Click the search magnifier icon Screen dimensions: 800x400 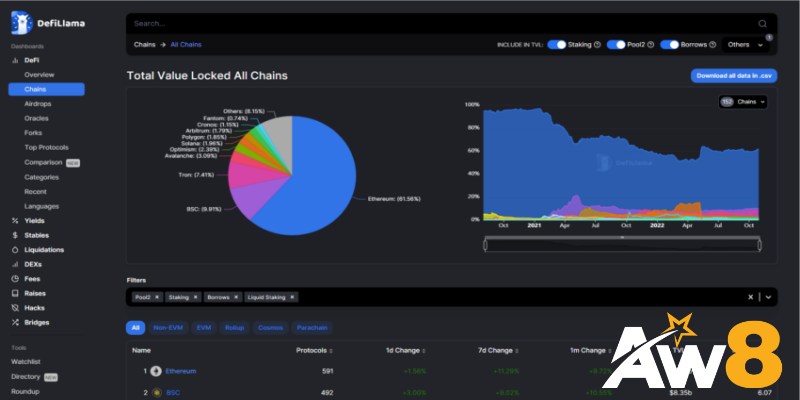tap(762, 23)
